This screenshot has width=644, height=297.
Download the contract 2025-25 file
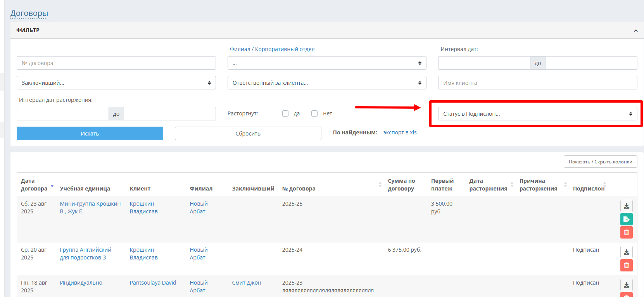(626, 206)
